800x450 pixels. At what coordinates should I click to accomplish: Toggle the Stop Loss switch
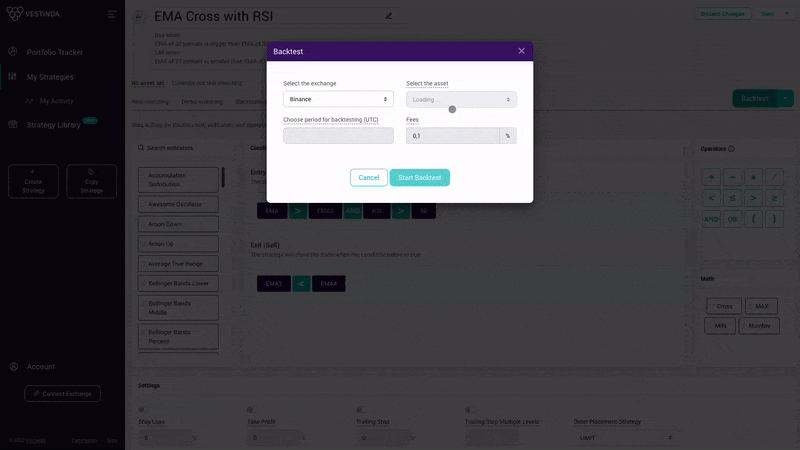(x=143, y=410)
